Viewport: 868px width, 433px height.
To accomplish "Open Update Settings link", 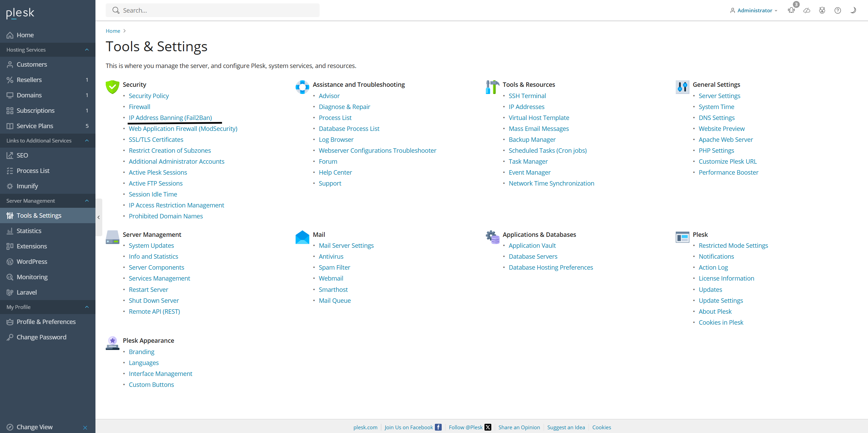I will point(721,300).
